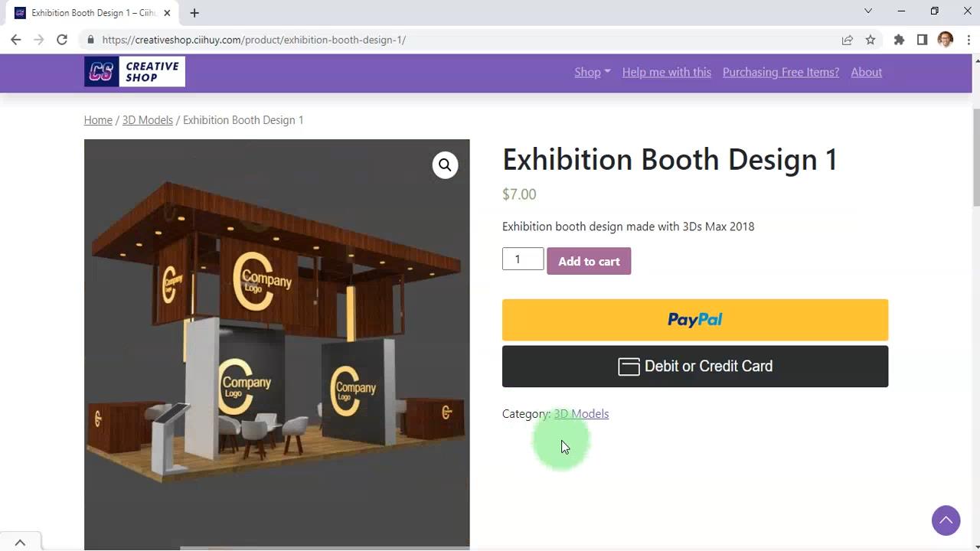Reload the page

coord(62,40)
